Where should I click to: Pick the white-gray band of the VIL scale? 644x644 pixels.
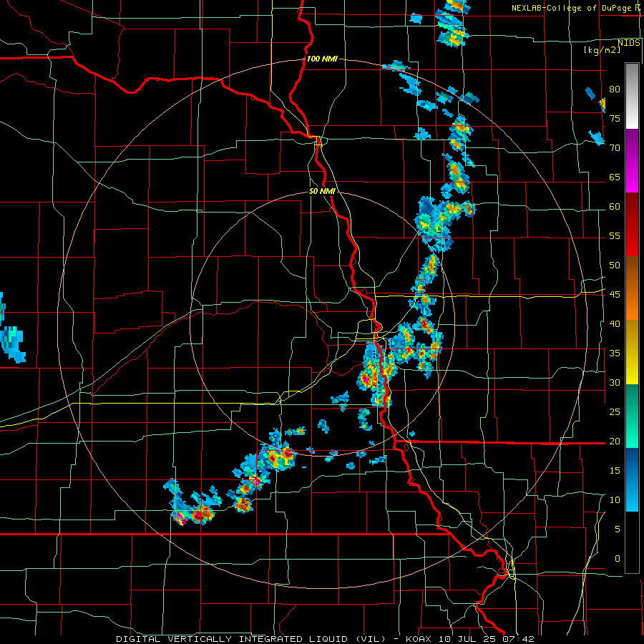(632, 96)
